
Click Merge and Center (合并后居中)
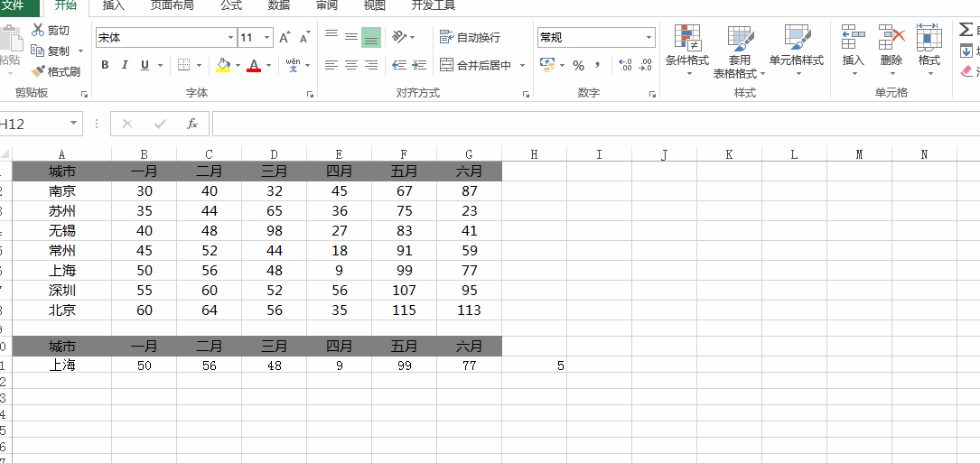pyautogui.click(x=476, y=65)
